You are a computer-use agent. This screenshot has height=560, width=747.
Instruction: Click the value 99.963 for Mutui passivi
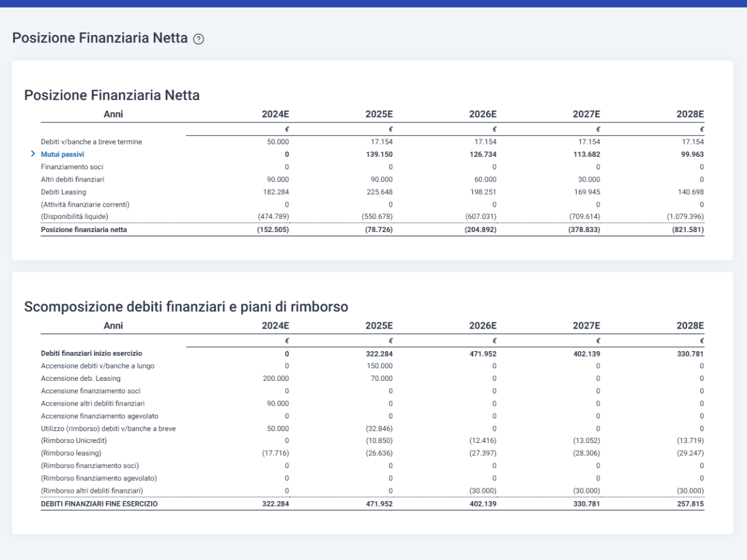[x=692, y=154]
